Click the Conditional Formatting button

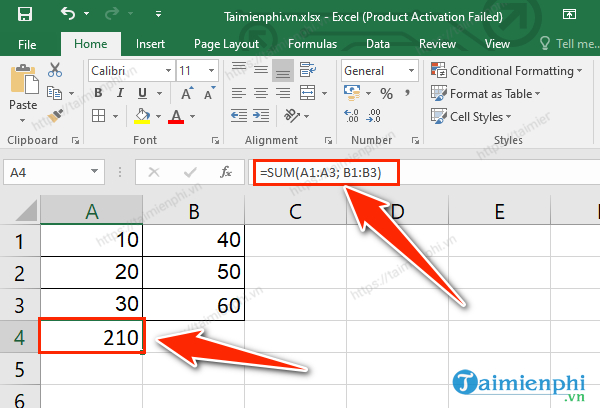[x=506, y=71]
